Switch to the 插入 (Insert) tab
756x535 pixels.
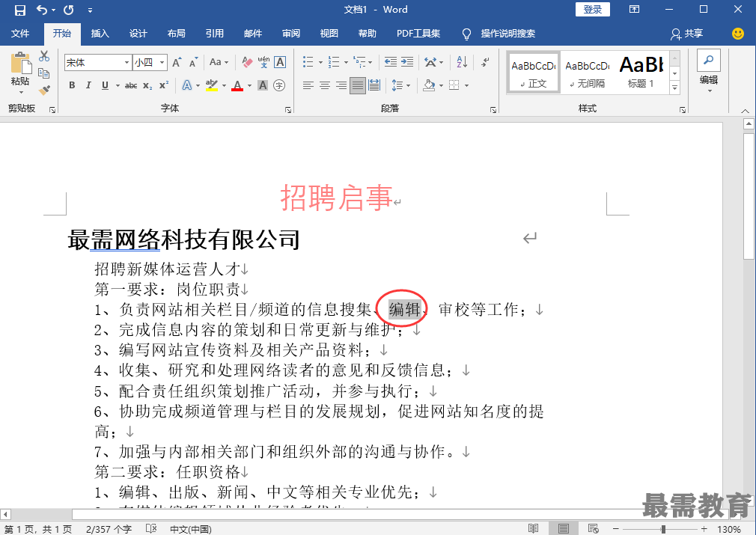coord(100,33)
